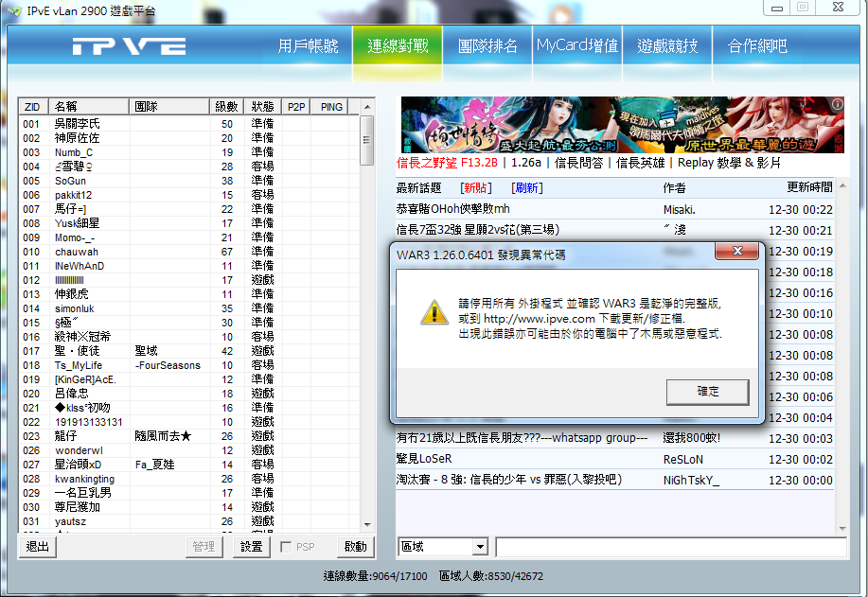Image resolution: width=868 pixels, height=597 pixels.
Task: Close the WAR3 error dialog
Action: [x=736, y=251]
